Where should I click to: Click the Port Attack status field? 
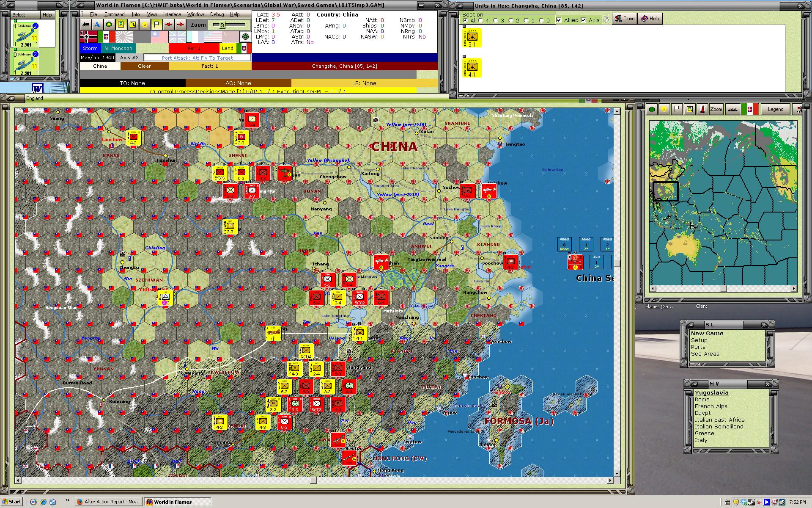(x=197, y=58)
